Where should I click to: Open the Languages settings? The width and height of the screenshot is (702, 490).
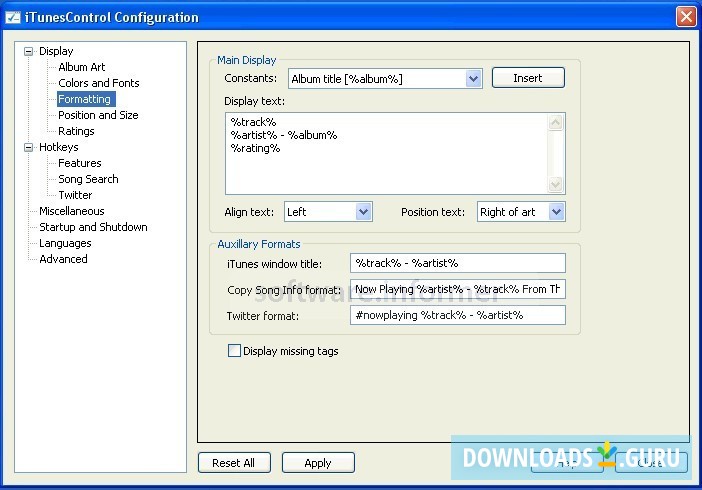click(65, 243)
